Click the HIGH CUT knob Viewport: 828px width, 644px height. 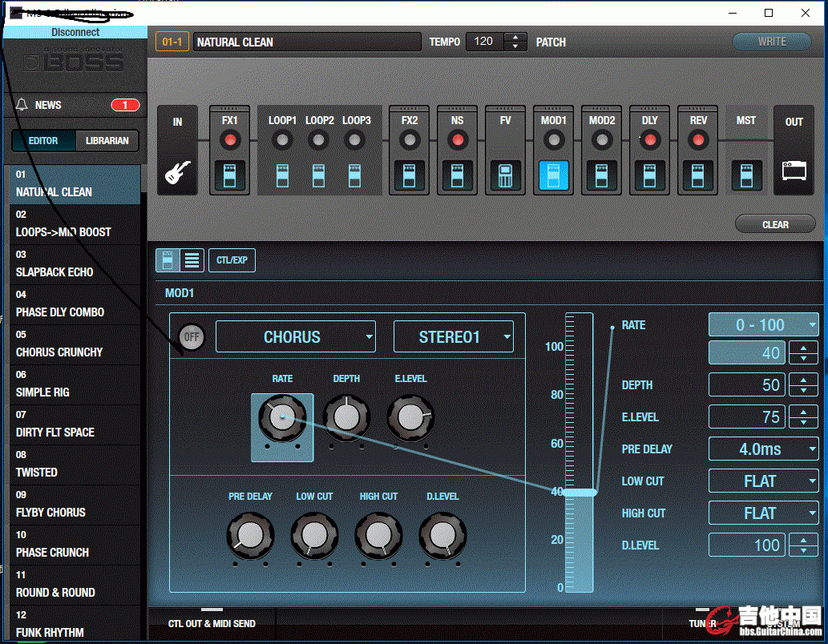tap(378, 536)
